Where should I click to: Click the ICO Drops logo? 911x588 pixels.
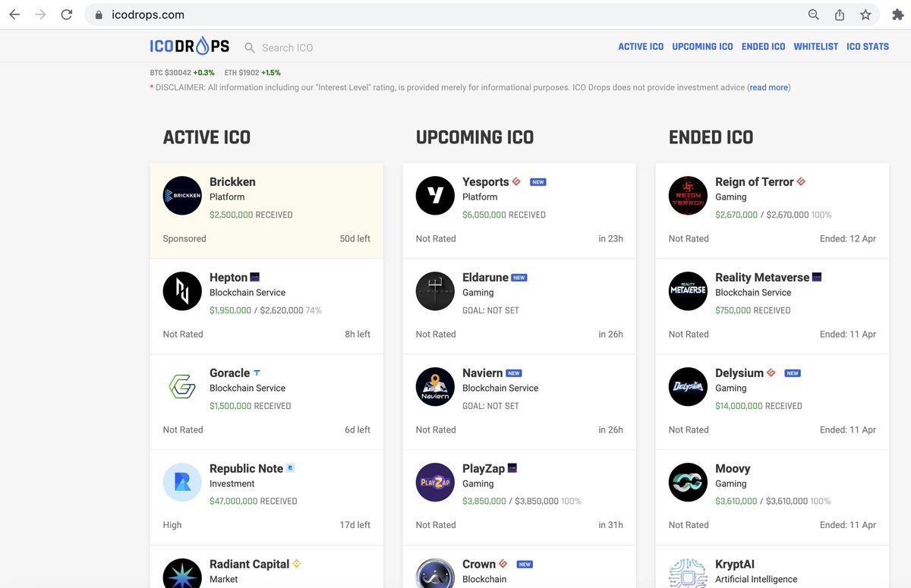pyautogui.click(x=190, y=46)
